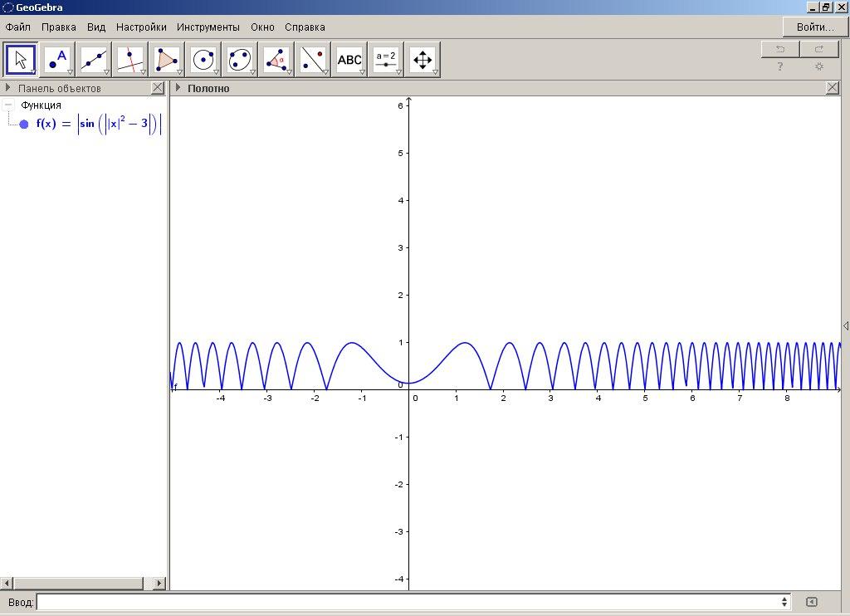Viewport: 850px width, 616px height.
Task: Close the Панель объектов panel
Action: [x=157, y=88]
